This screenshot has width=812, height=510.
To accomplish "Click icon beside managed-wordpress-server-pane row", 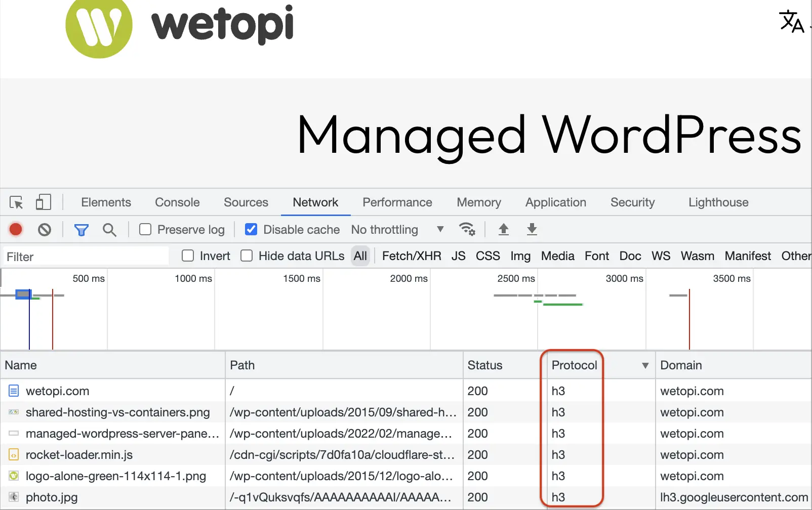I will [14, 434].
